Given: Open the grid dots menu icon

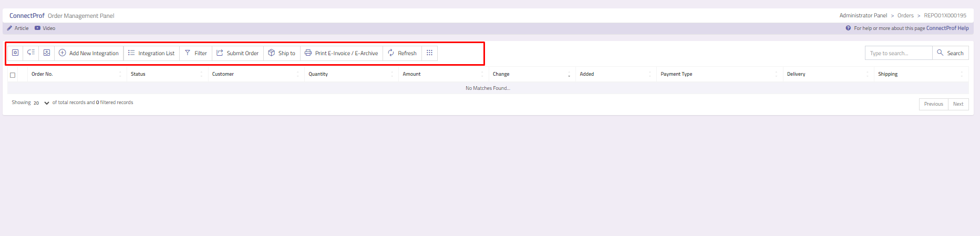Looking at the screenshot, I should (x=429, y=53).
